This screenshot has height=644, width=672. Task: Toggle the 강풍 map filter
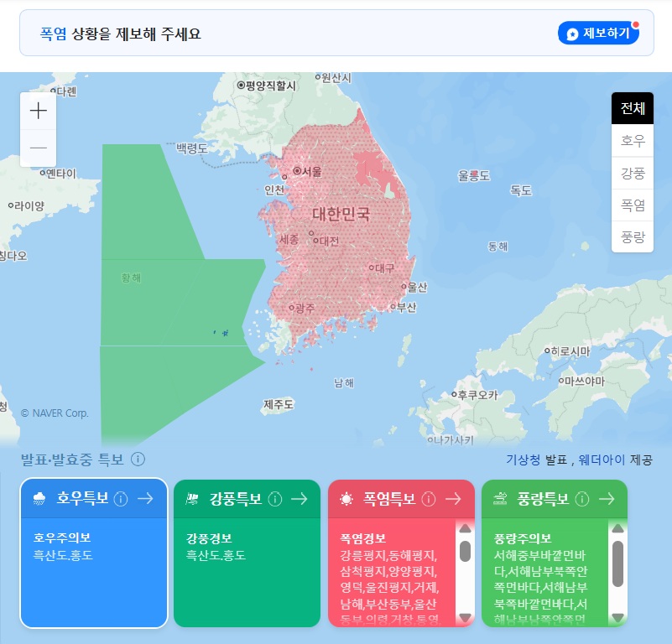coord(633,173)
